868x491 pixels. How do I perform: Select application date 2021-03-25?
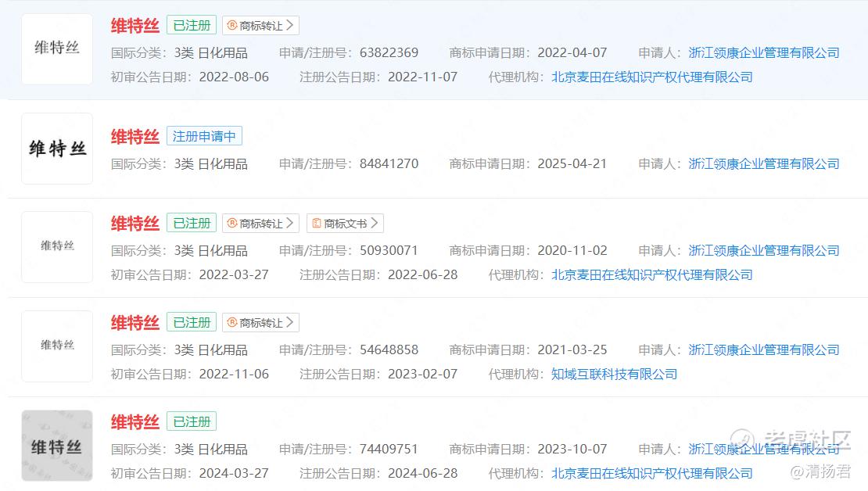coord(572,349)
